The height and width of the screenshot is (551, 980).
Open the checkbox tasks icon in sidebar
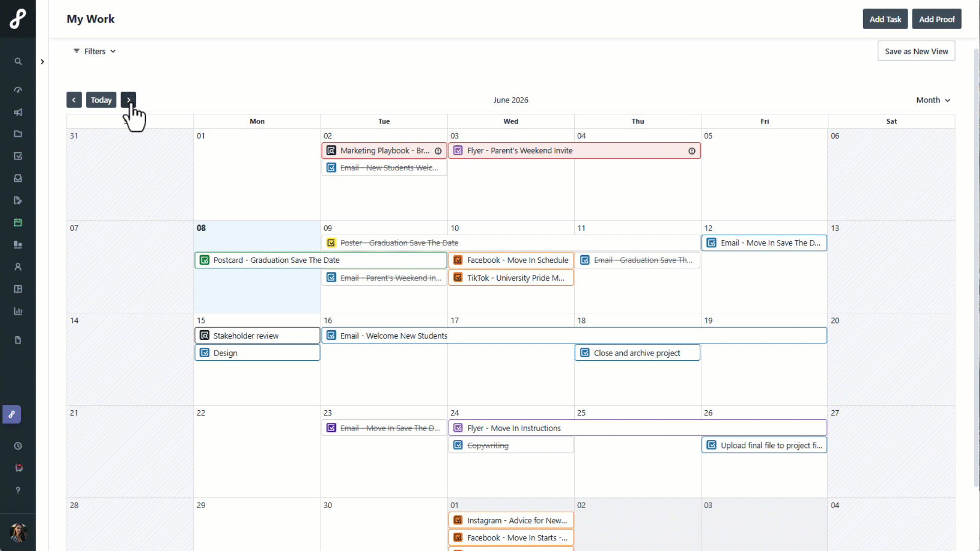click(x=18, y=156)
